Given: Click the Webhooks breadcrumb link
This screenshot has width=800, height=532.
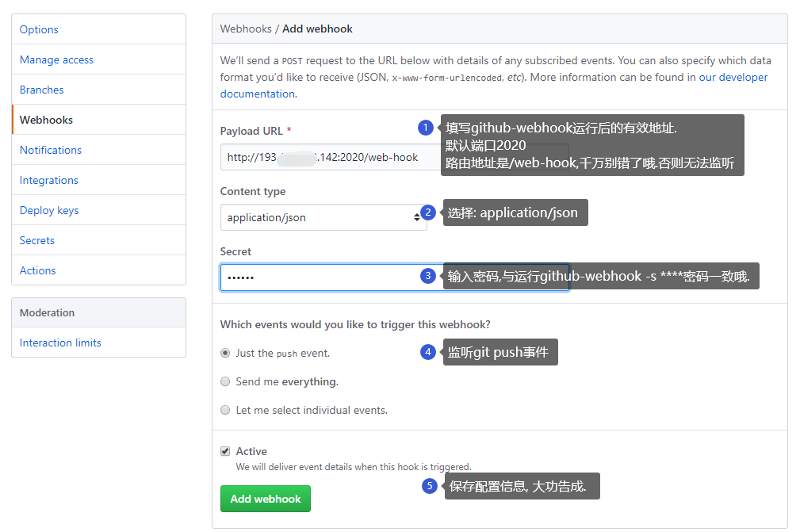Looking at the screenshot, I should pos(246,29).
